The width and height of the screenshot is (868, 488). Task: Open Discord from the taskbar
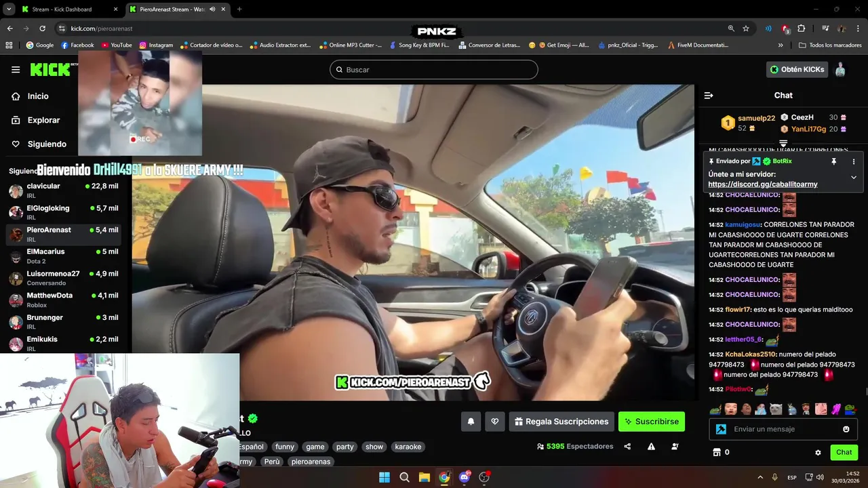pyautogui.click(x=465, y=477)
